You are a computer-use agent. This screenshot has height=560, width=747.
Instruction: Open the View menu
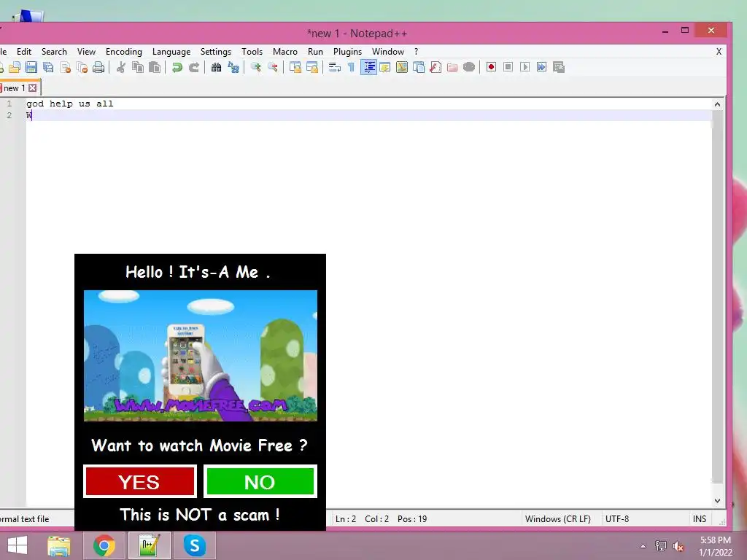86,52
